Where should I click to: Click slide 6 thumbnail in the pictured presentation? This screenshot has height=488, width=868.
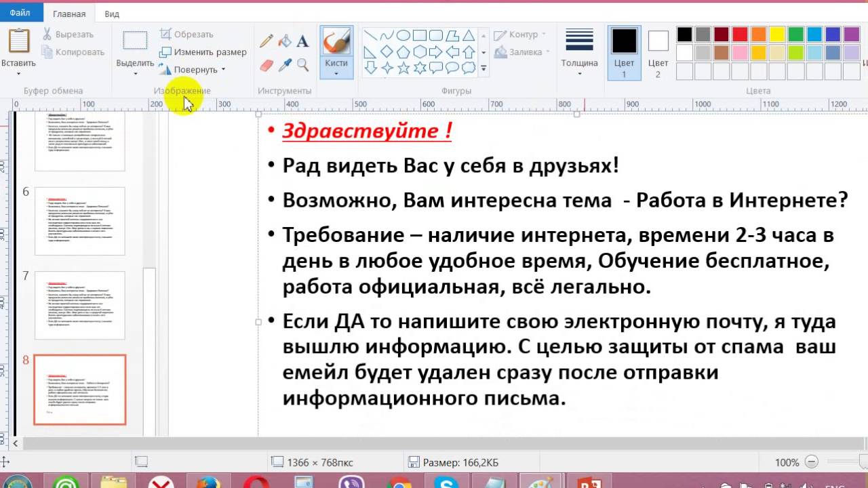pos(80,221)
